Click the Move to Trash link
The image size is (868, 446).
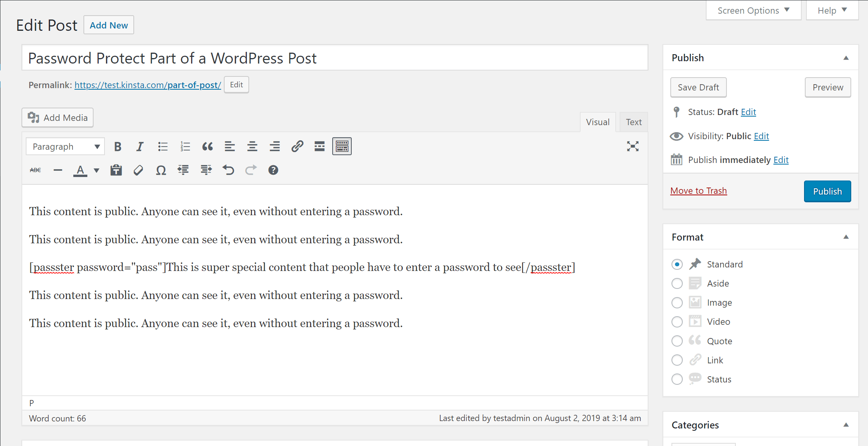pos(699,191)
